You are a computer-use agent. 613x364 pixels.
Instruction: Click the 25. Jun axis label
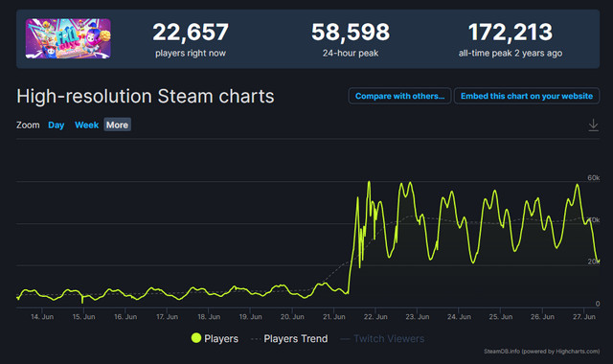[501, 317]
